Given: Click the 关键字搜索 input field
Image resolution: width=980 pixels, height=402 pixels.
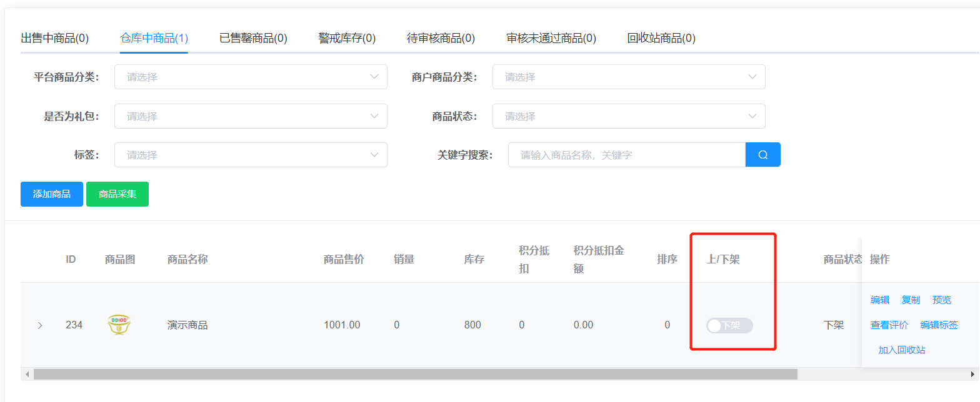Looking at the screenshot, I should [x=626, y=155].
